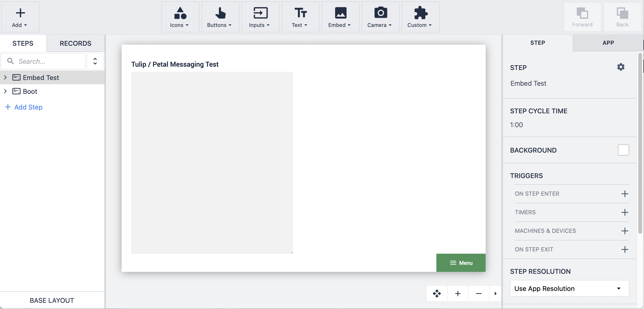This screenshot has width=644, height=309.
Task: Open step settings gear icon
Action: coord(621,67)
